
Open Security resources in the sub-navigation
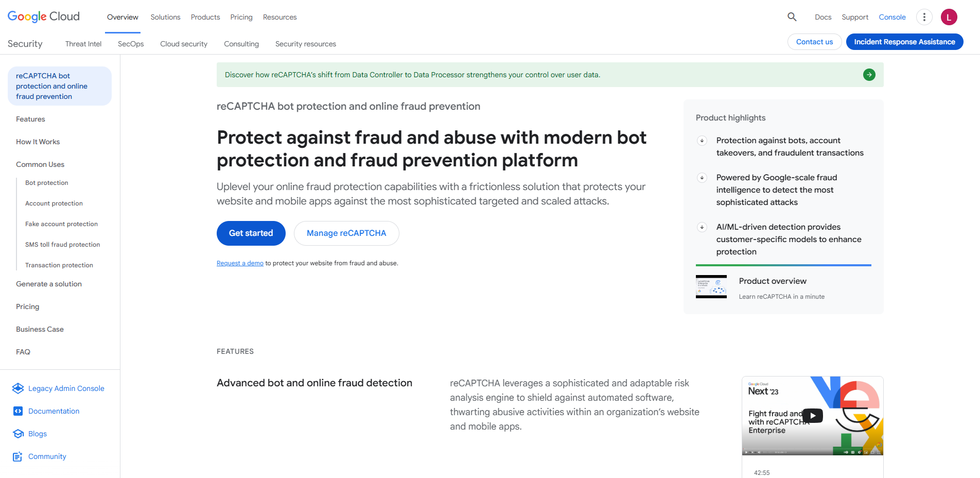click(x=306, y=44)
